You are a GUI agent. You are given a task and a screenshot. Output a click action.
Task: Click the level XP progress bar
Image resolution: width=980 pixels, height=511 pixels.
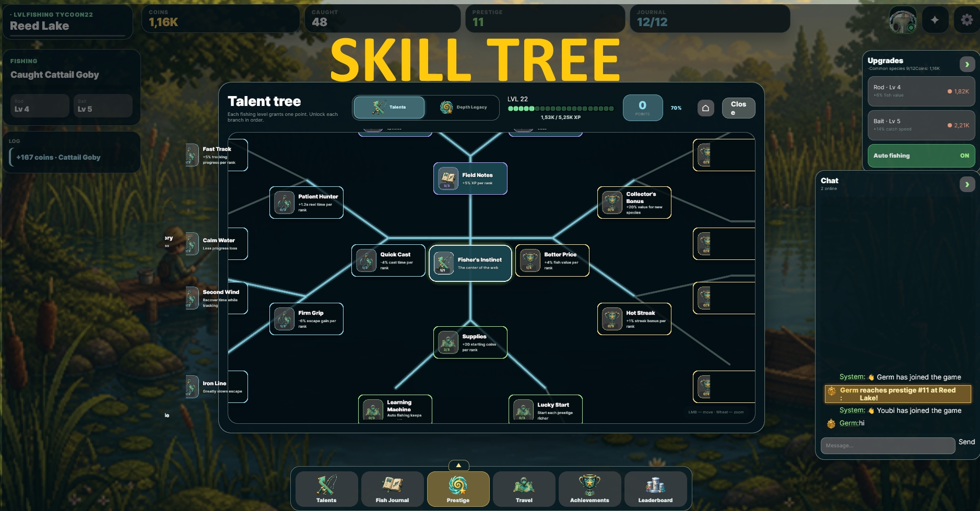[561, 109]
